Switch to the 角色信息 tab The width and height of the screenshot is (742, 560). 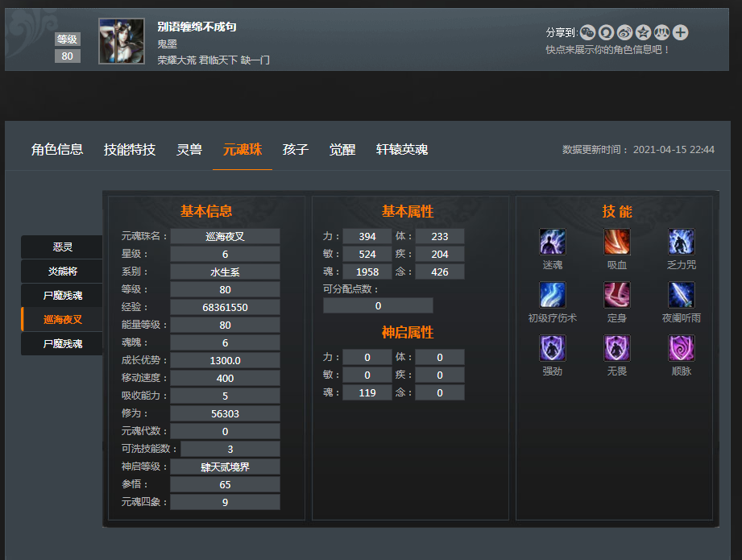(56, 150)
